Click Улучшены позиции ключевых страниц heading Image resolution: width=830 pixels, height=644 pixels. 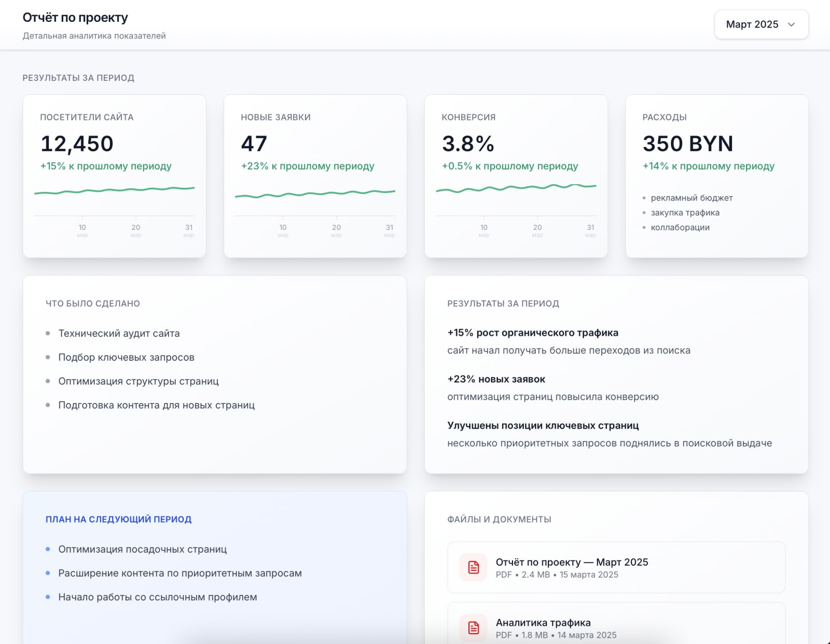click(x=543, y=426)
